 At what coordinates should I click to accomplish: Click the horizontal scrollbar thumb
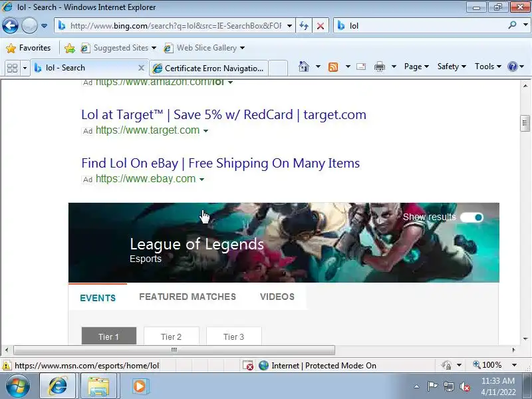tap(174, 350)
